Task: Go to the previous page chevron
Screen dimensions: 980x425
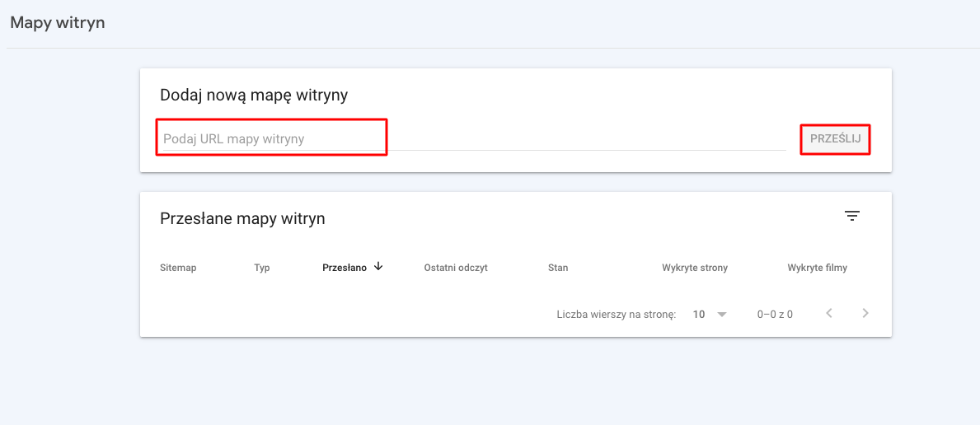Action: [829, 314]
